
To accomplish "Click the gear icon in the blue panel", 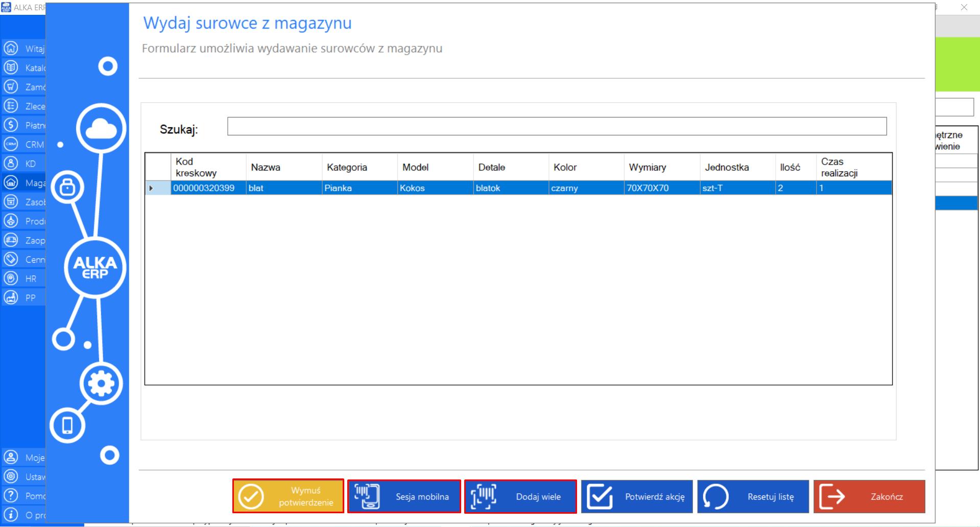I will pyautogui.click(x=101, y=383).
